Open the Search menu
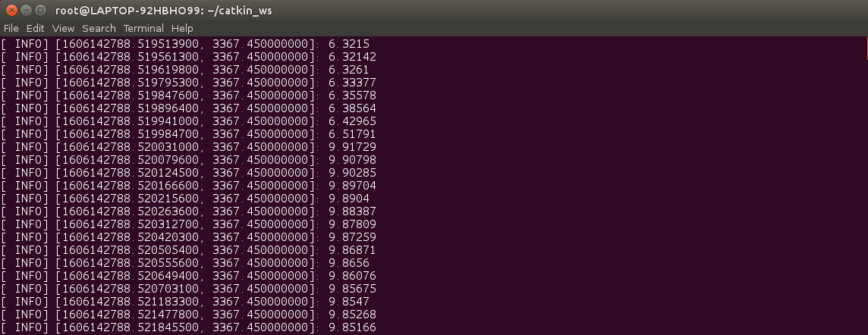Viewport: 868px width, 335px height. (99, 28)
